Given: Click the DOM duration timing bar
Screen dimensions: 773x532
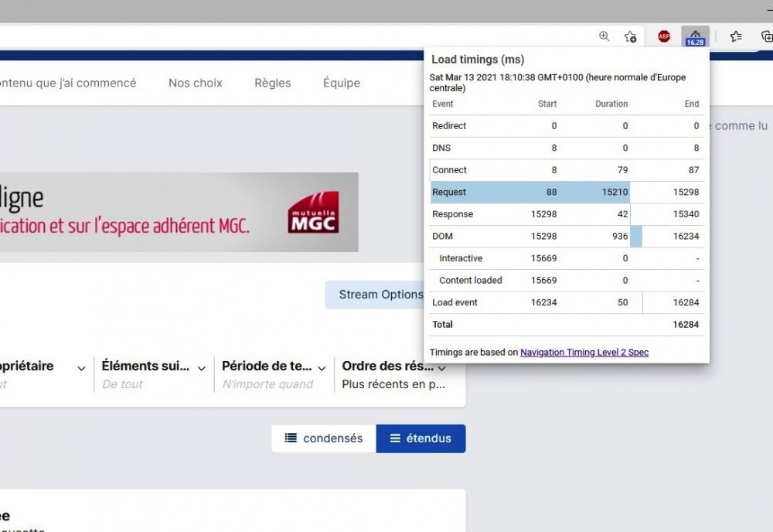Looking at the screenshot, I should [x=636, y=237].
